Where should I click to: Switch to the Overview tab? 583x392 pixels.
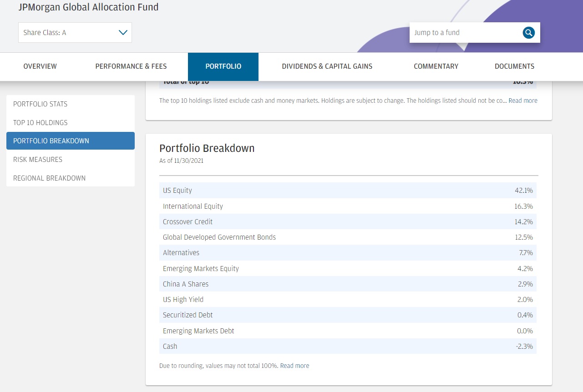[40, 66]
